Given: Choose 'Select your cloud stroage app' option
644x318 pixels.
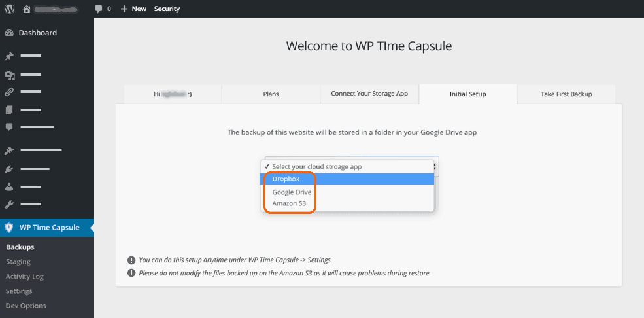Looking at the screenshot, I should coord(347,167).
